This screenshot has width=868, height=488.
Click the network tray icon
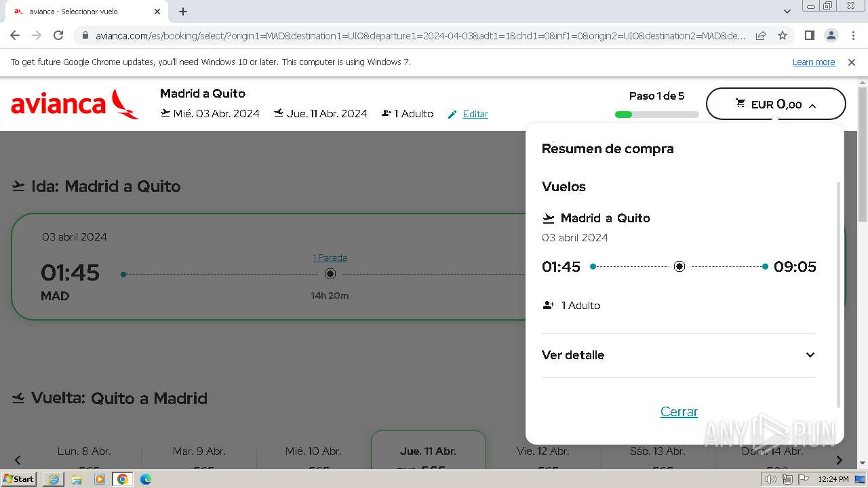[x=787, y=479]
